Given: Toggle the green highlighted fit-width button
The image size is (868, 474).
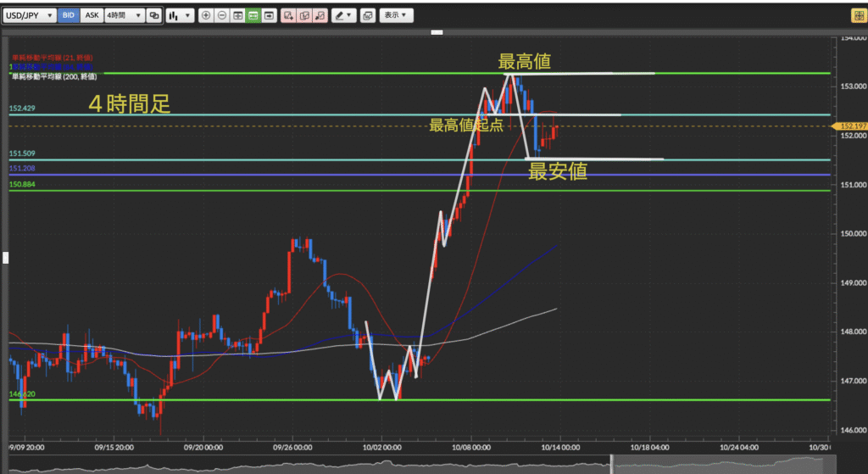Looking at the screenshot, I should pos(253,15).
